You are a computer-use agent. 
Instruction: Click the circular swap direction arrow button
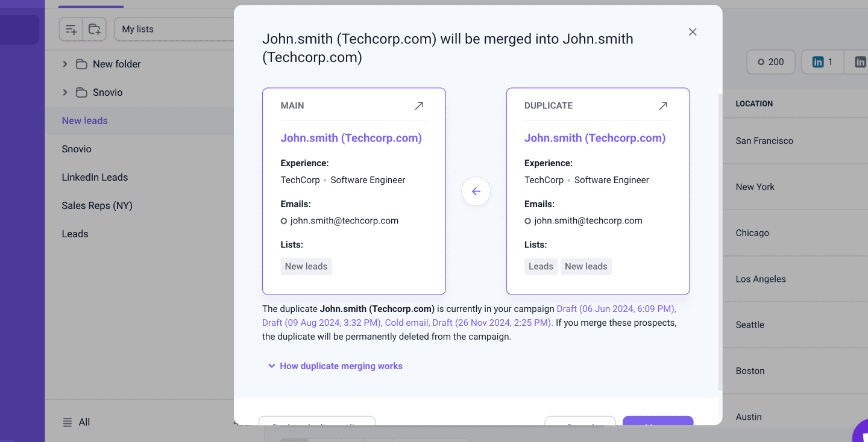476,191
